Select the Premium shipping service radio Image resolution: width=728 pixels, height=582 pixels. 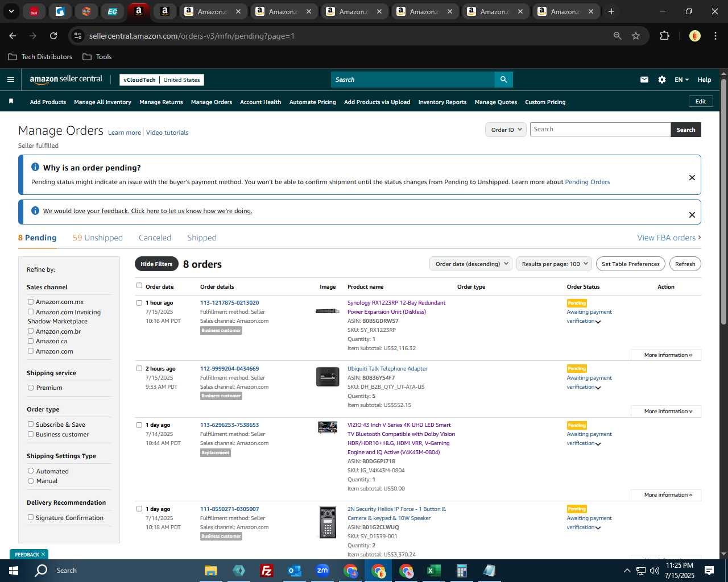(x=31, y=388)
